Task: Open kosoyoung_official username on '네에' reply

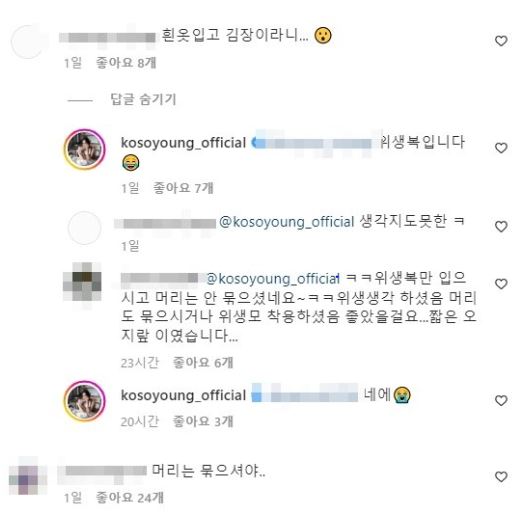Action: pyautogui.click(x=183, y=395)
